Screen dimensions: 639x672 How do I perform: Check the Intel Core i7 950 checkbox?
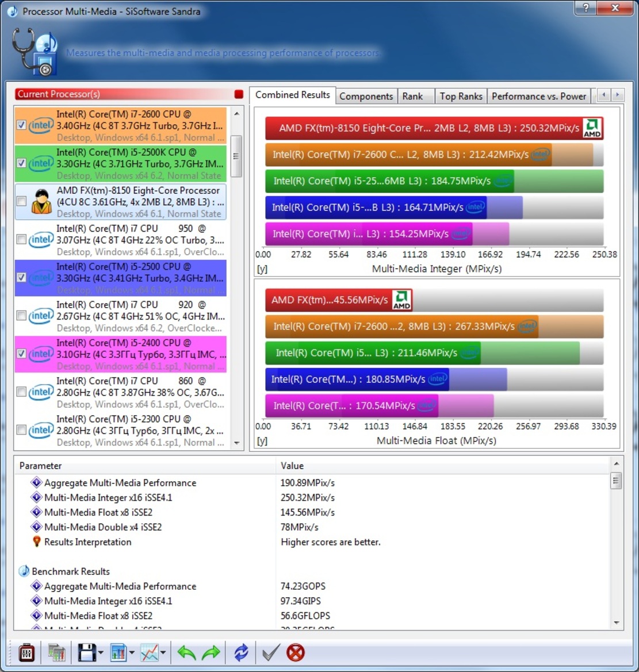pos(21,239)
